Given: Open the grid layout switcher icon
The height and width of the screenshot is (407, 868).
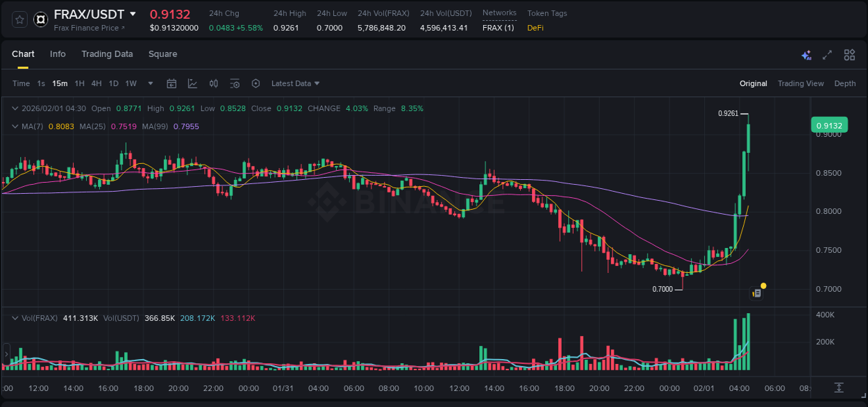Looking at the screenshot, I should (x=847, y=54).
